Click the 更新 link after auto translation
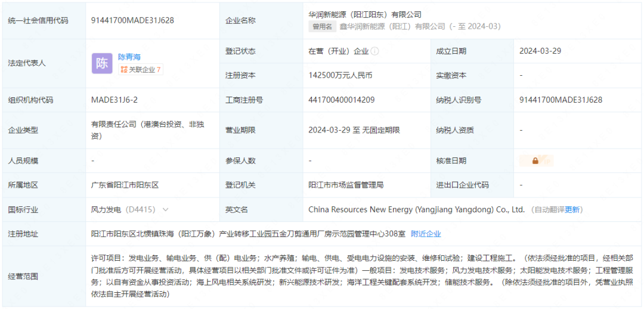The image size is (644, 309). click(x=572, y=209)
